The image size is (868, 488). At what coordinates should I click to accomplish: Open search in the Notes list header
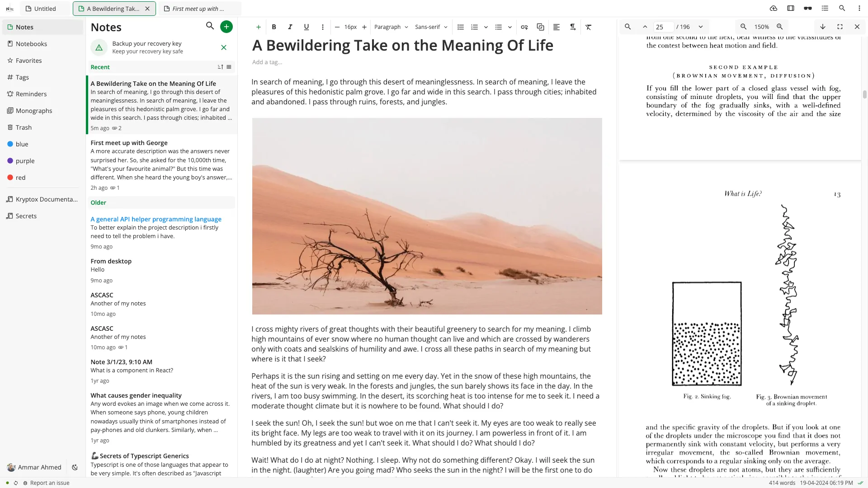pyautogui.click(x=210, y=26)
